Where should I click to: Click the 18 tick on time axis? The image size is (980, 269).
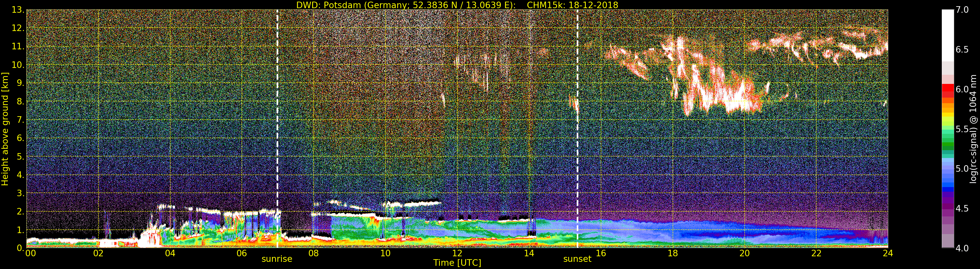pyautogui.click(x=673, y=253)
